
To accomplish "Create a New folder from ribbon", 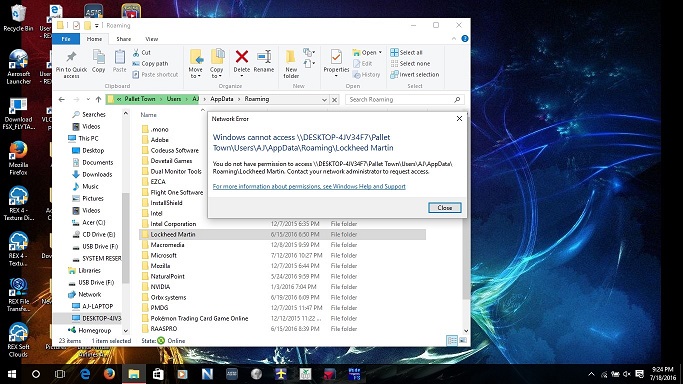I will coord(291,64).
